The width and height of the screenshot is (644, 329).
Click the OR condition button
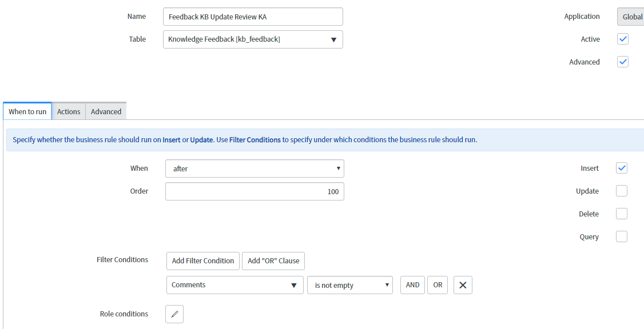pos(438,285)
